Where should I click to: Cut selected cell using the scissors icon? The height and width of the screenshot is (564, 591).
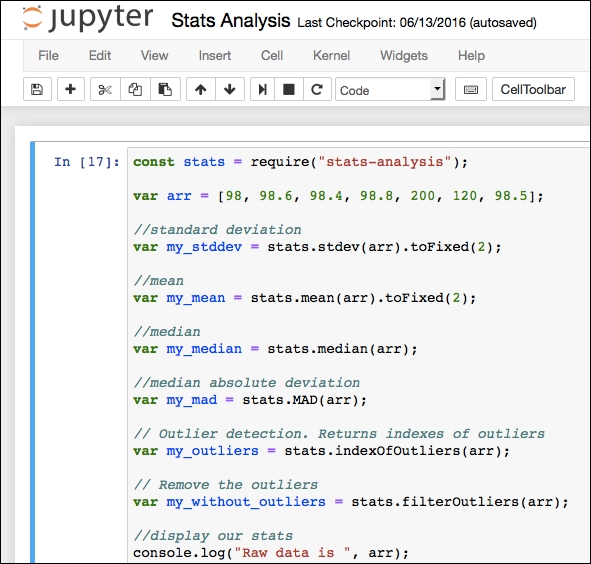105,89
